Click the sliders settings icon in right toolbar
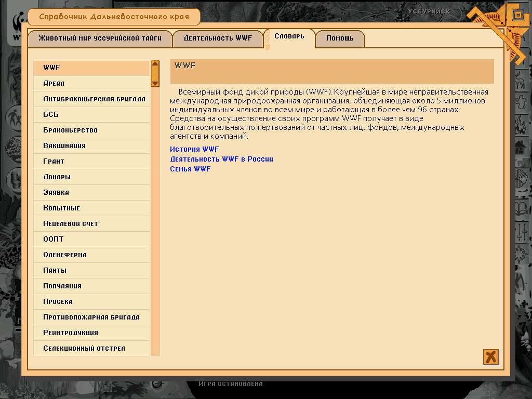The image size is (532, 399). [522, 231]
